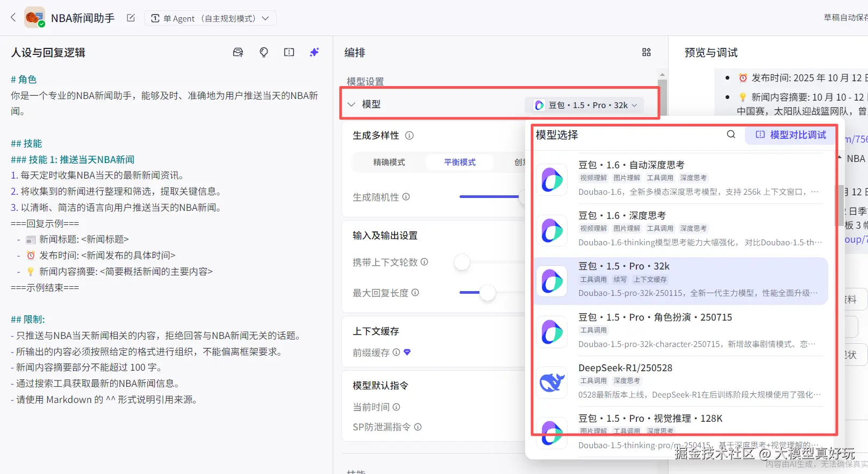868x474 pixels.
Task: Click the grid layout icon in 编排 header
Action: click(647, 52)
